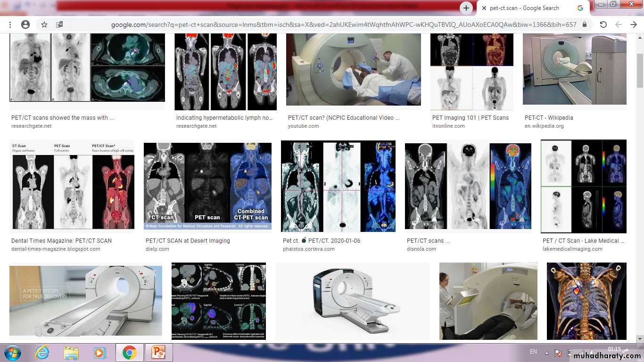Close the pet-ct scan Google Search tab
The image size is (644, 362).
[484, 8]
